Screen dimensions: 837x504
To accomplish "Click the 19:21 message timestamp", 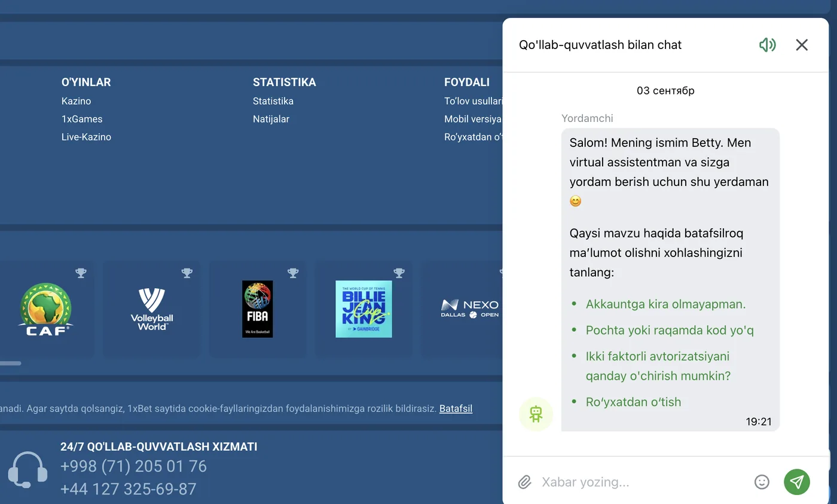I will click(759, 421).
